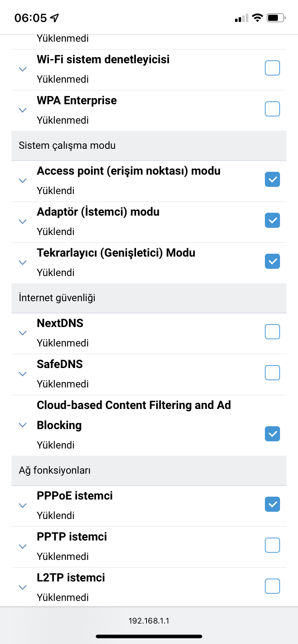Tap the Wi-Fi status icon
The height and width of the screenshot is (644, 298).
click(257, 18)
